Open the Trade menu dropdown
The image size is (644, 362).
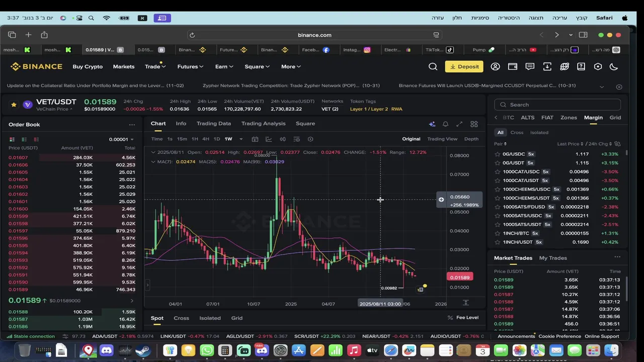click(x=155, y=66)
